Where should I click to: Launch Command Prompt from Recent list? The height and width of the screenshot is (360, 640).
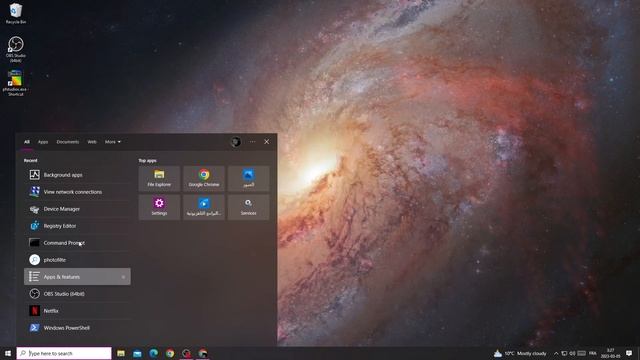tap(77, 243)
